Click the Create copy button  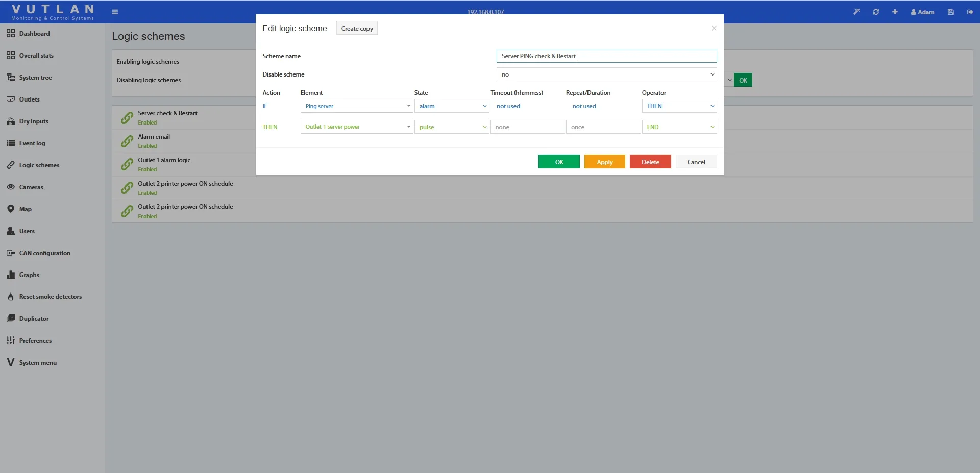coord(357,29)
